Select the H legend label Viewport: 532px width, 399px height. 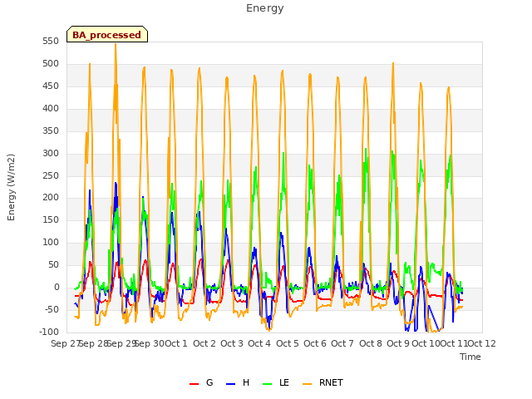coord(246,382)
